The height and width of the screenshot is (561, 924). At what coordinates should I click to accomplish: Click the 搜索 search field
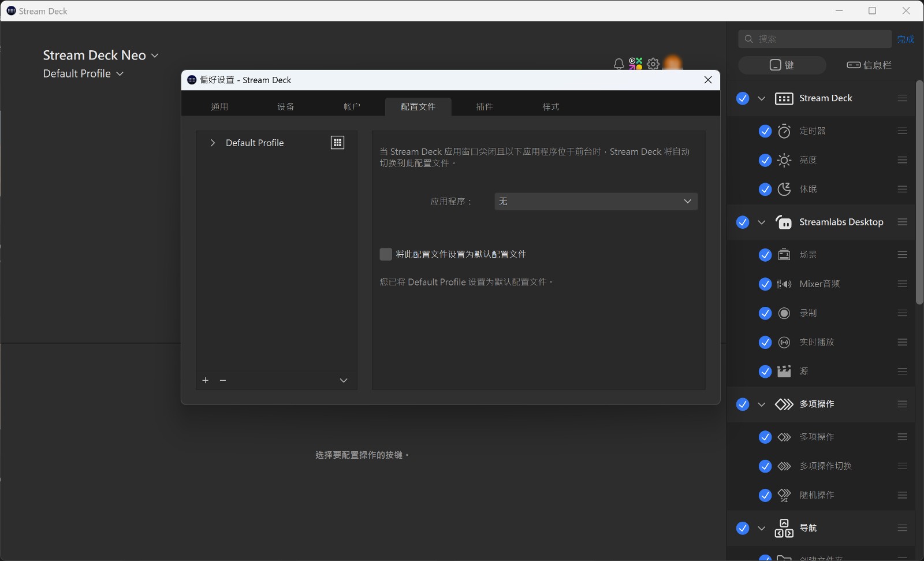point(815,39)
